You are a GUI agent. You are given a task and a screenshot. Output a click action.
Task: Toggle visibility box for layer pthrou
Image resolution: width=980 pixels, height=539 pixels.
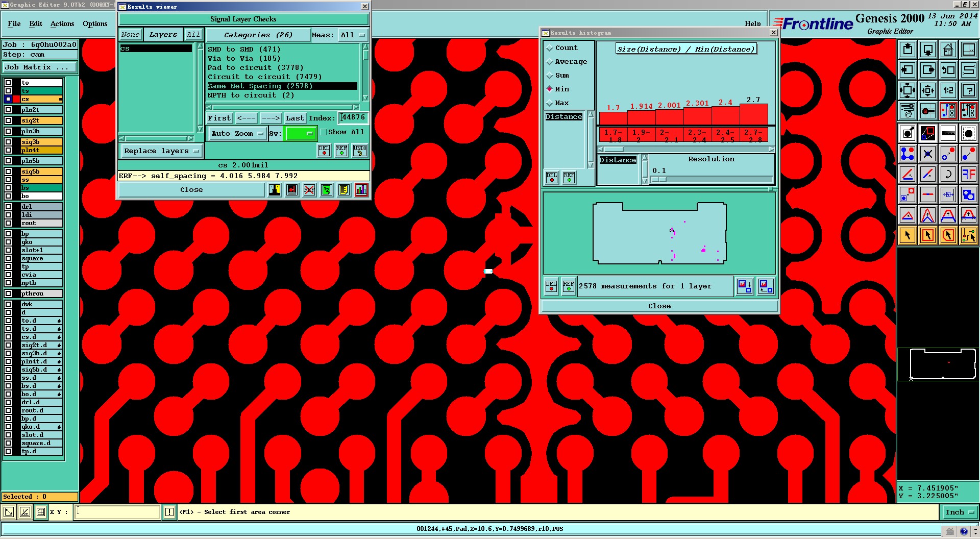pos(8,293)
